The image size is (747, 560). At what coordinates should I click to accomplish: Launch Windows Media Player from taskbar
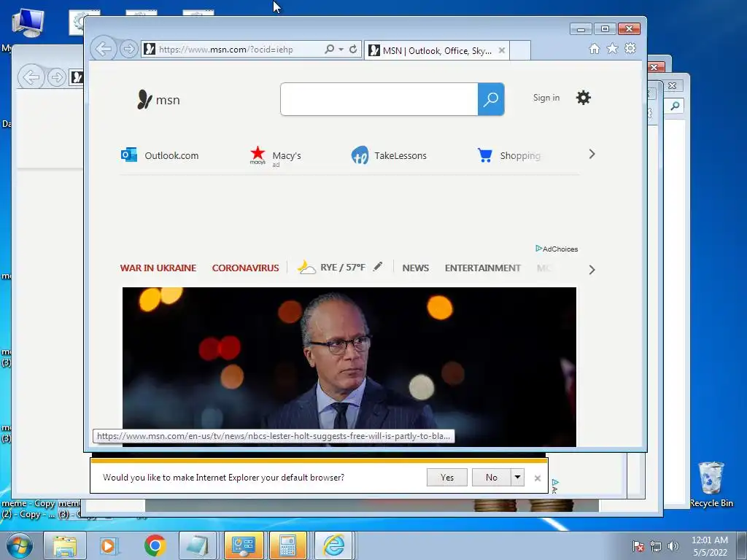[x=108, y=545]
